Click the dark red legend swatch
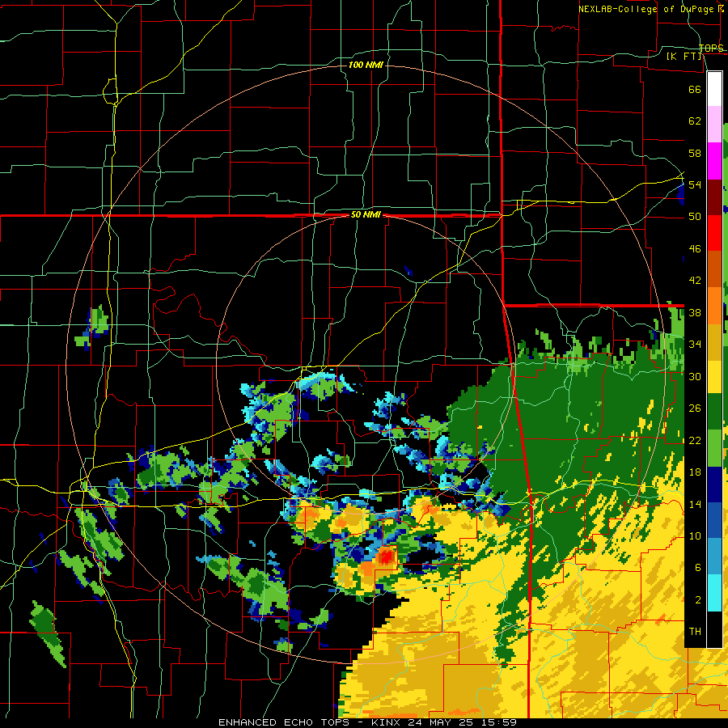This screenshot has width=728, height=728. pyautogui.click(x=714, y=198)
